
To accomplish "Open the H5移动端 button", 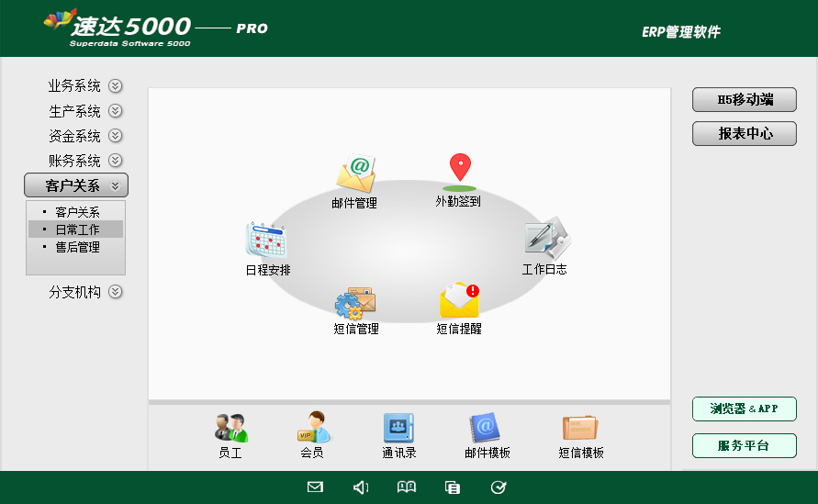I will (745, 100).
